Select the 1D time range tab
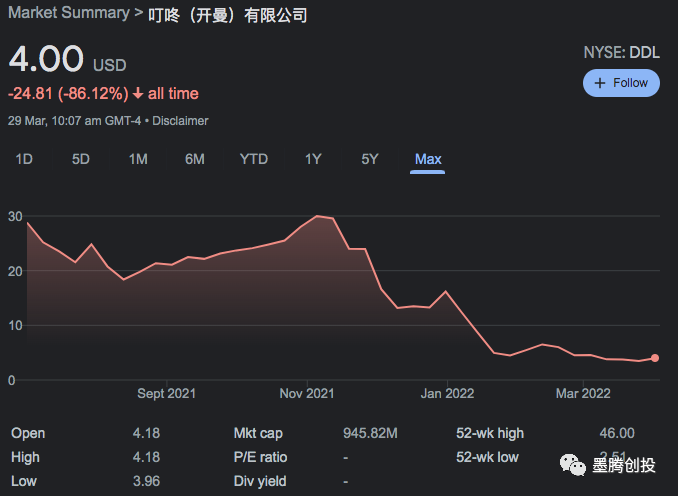Image resolution: width=678 pixels, height=496 pixels. [23, 159]
